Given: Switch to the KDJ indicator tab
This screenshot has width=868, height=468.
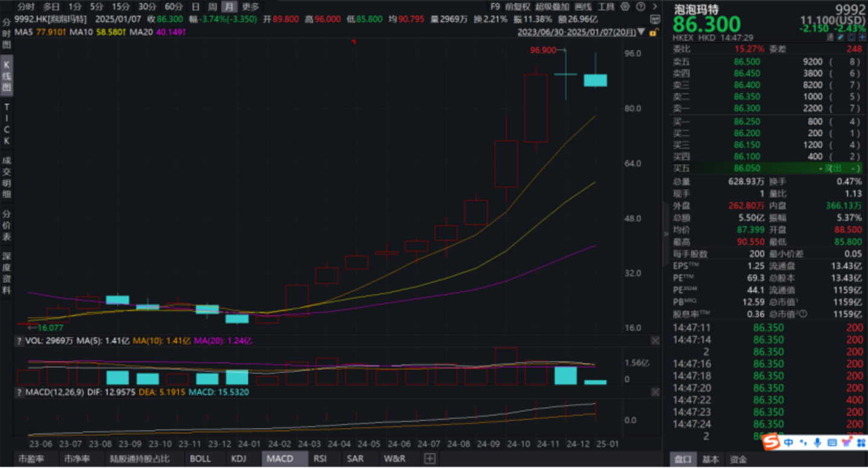Looking at the screenshot, I should [x=238, y=458].
